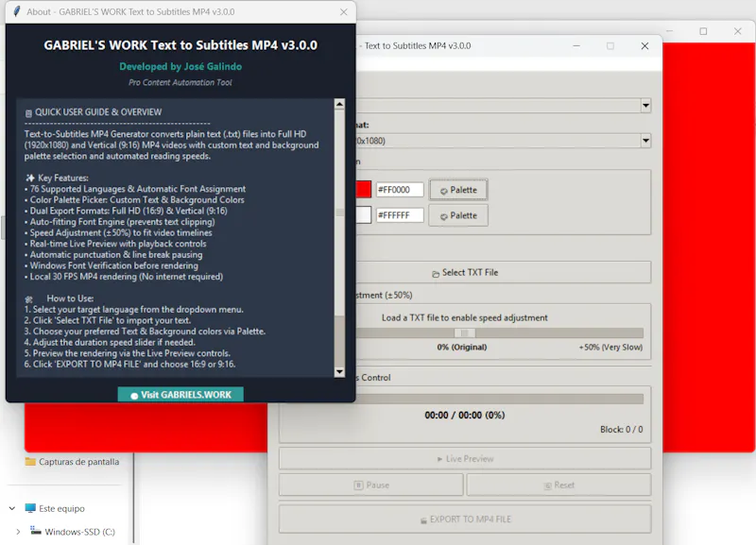
Task: Expand the Windows-SSD (C:) node
Action: tap(18, 532)
